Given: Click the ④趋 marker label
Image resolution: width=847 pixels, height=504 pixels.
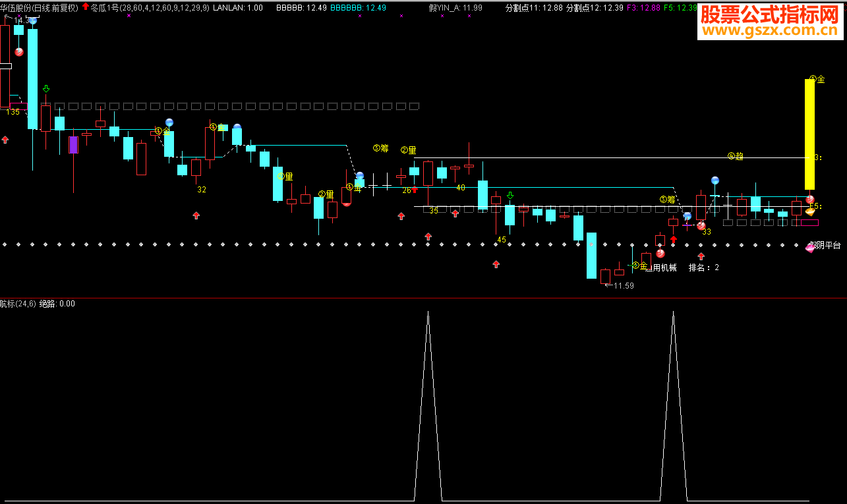Looking at the screenshot, I should (x=736, y=156).
